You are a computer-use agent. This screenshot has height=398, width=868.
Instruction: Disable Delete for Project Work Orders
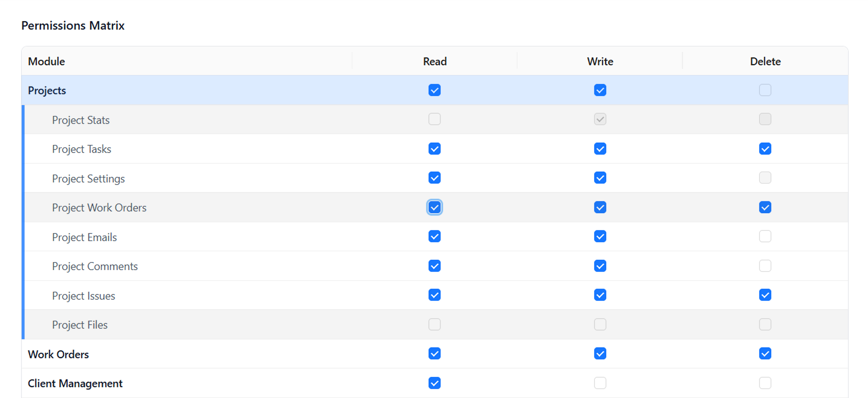coord(765,207)
